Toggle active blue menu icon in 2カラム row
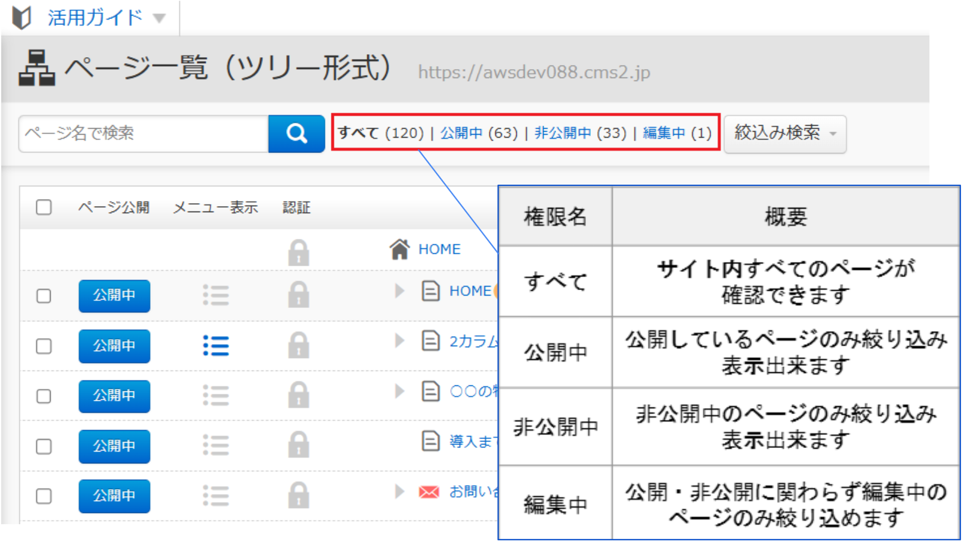 click(216, 346)
